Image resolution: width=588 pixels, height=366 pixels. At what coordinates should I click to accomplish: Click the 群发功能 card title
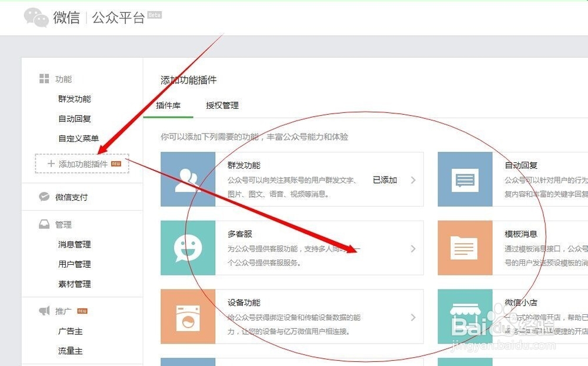click(x=244, y=165)
